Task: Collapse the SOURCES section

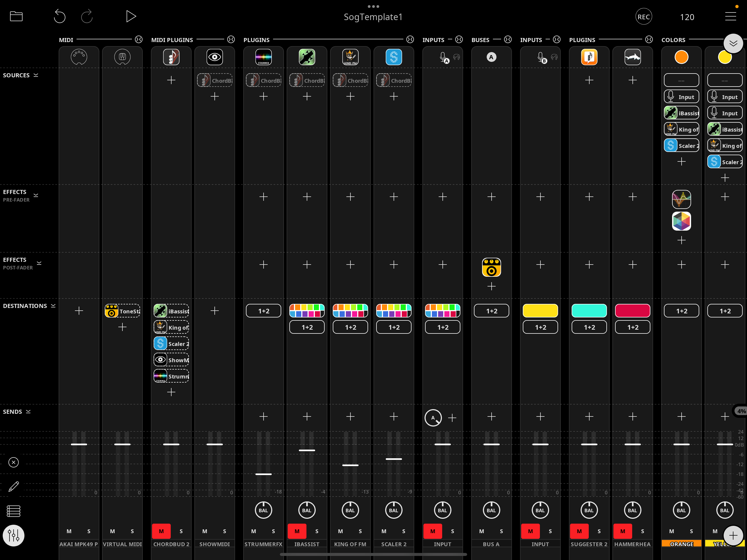Action: [x=36, y=75]
